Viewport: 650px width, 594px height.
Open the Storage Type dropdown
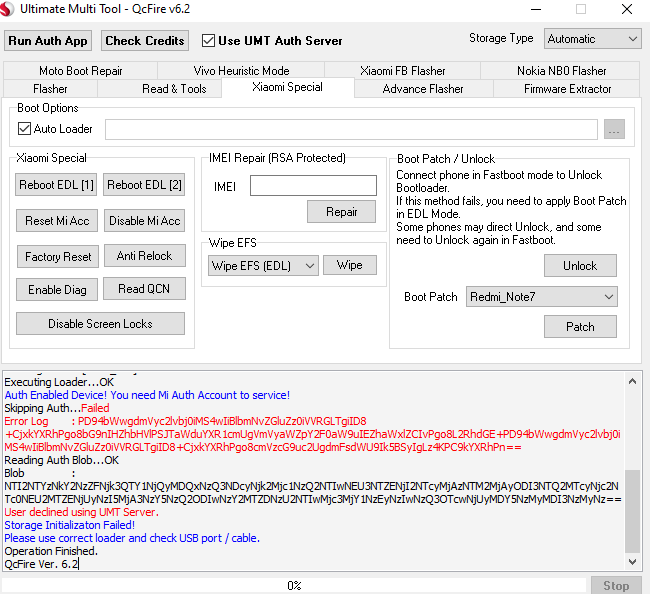pyautogui.click(x=592, y=39)
